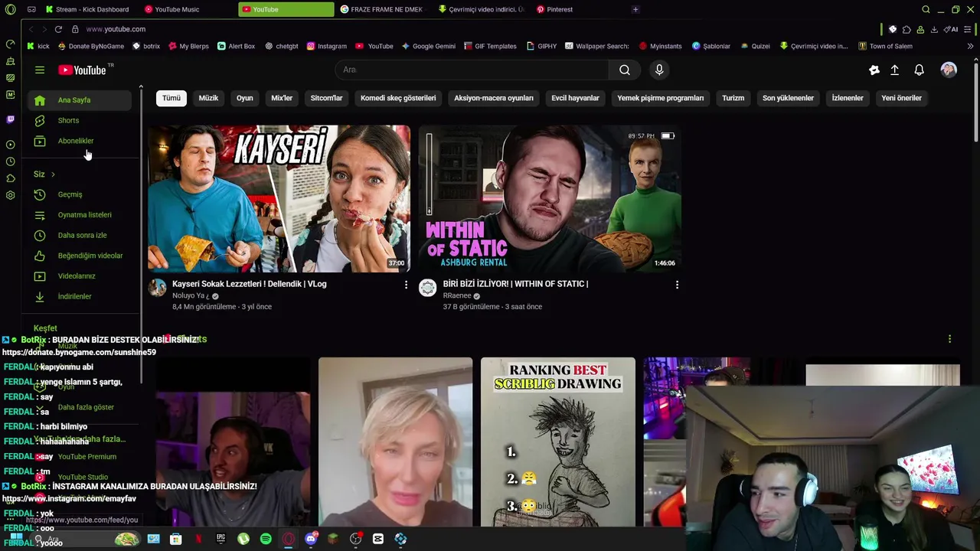This screenshot has width=980, height=551.
Task: Open Kayseri Sokak Lezzetleri video thumbnail
Action: tap(279, 198)
